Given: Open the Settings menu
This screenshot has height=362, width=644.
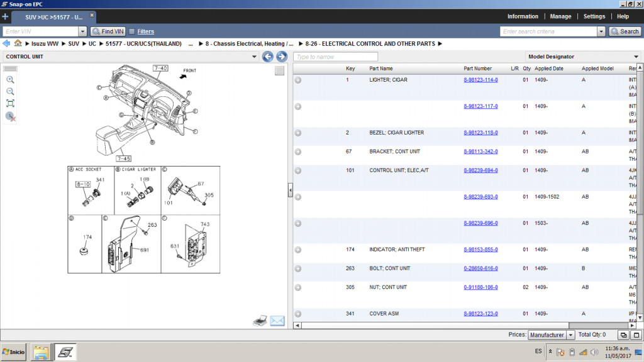Looking at the screenshot, I should point(594,16).
